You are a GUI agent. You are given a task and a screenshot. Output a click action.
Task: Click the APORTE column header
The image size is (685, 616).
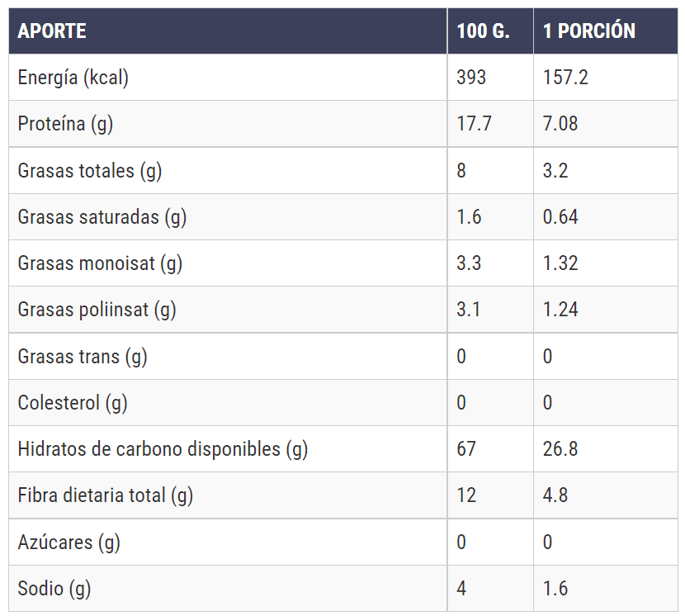(x=52, y=31)
